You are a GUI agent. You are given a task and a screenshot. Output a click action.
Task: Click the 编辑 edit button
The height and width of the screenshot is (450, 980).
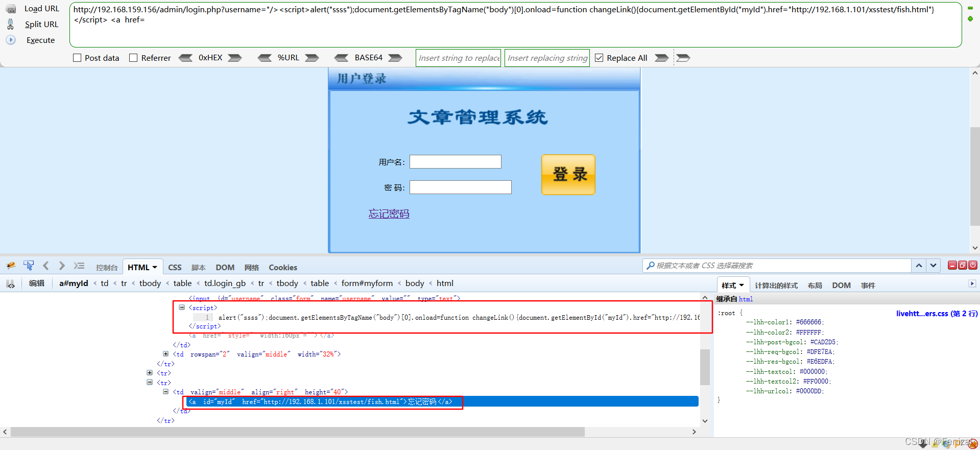(x=37, y=283)
